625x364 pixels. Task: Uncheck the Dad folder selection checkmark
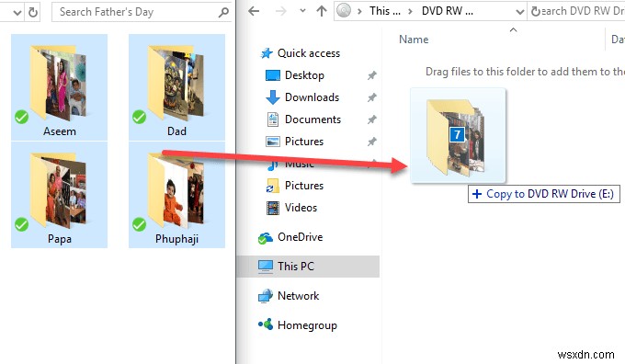(139, 118)
